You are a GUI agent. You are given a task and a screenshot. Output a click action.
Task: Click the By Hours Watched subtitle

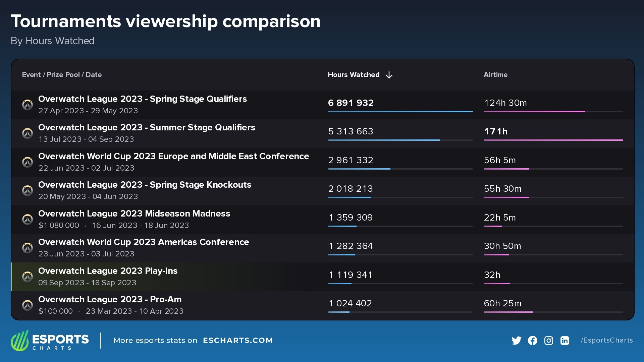(x=53, y=41)
